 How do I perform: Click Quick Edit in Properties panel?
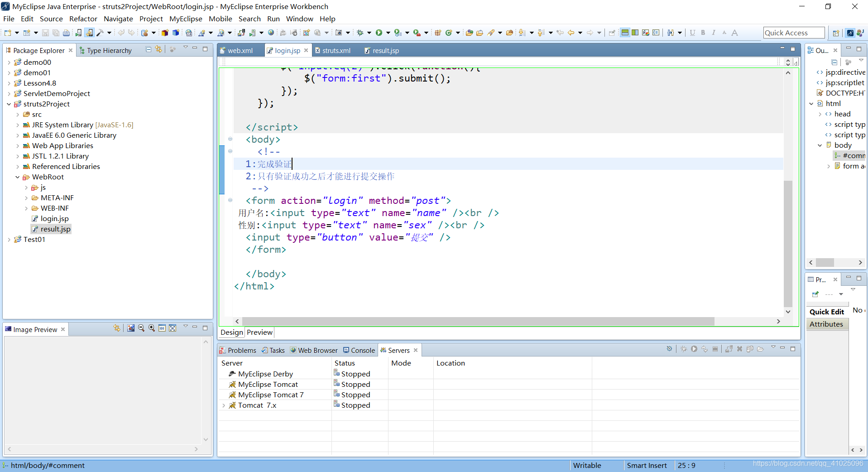pyautogui.click(x=827, y=312)
